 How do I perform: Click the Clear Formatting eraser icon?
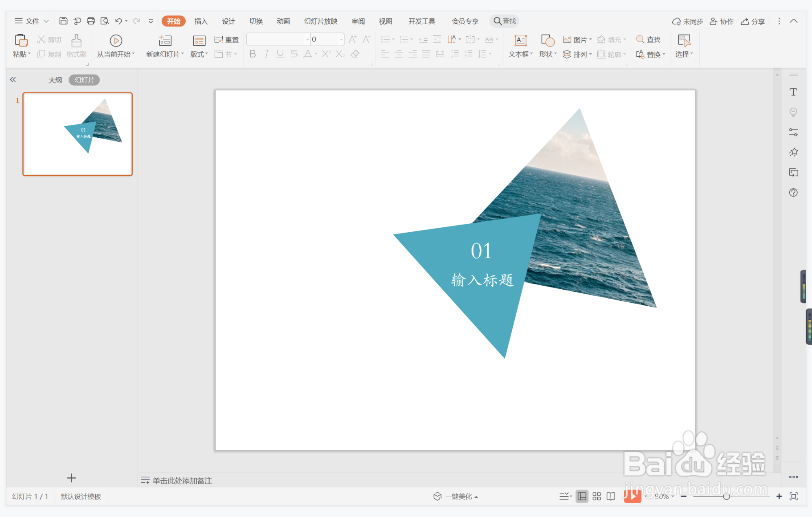point(355,54)
